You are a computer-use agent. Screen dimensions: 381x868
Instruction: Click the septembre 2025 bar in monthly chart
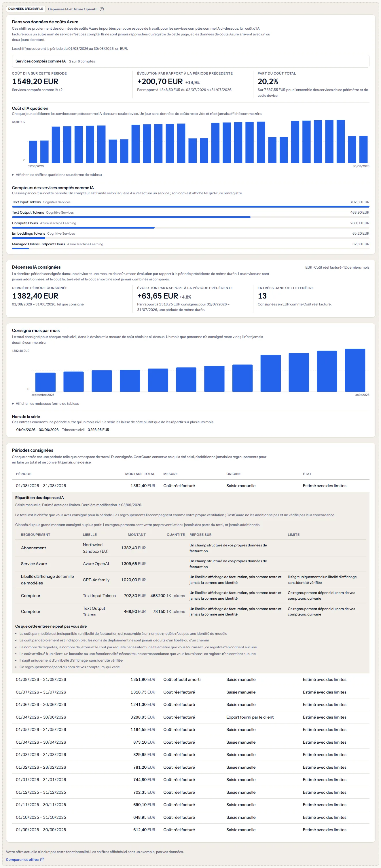(x=46, y=382)
